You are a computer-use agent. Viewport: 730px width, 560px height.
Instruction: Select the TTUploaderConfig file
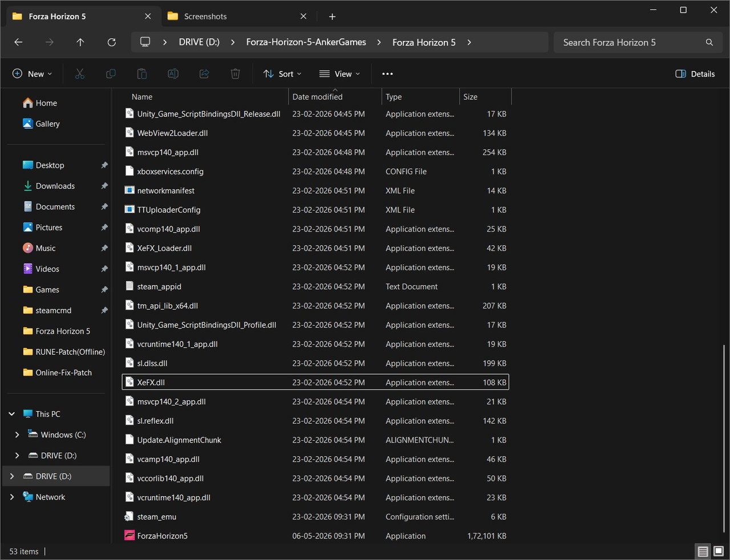169,210
